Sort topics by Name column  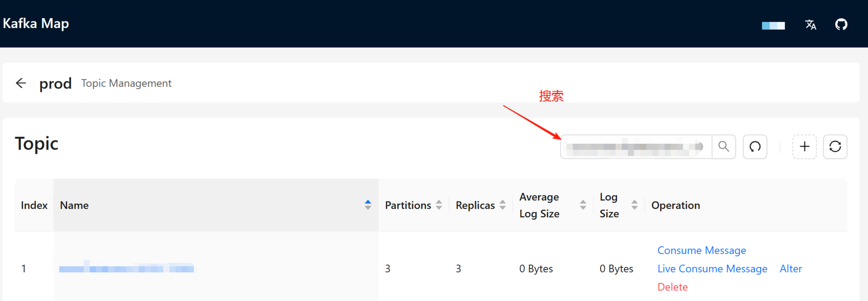tap(368, 205)
